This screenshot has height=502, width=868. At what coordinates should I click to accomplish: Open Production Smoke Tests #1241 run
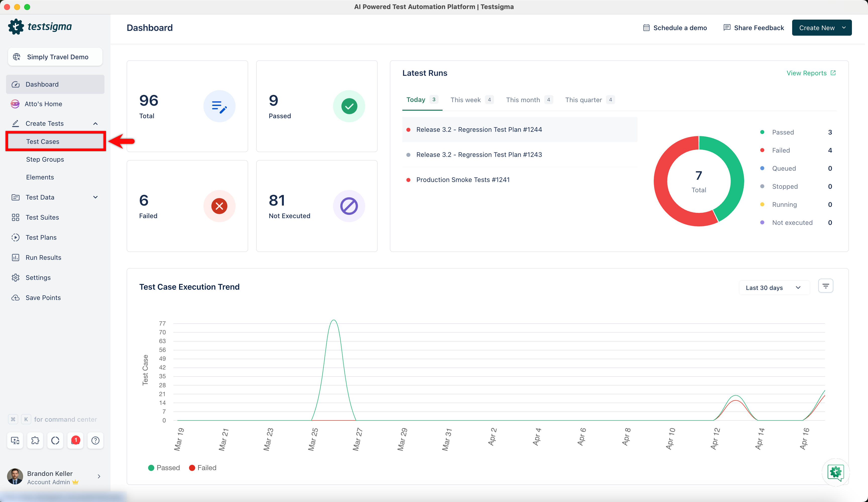click(519, 180)
